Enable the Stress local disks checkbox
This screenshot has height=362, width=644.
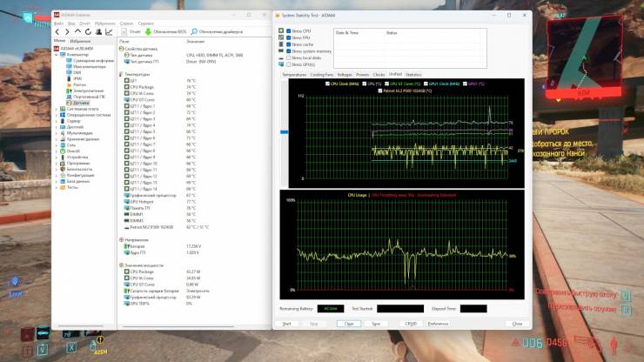(289, 57)
